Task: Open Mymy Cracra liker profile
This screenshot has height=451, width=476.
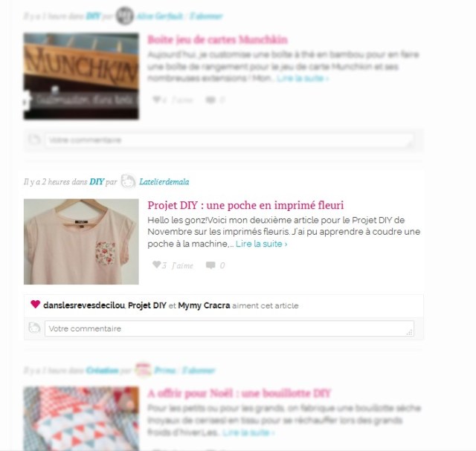Action: (204, 305)
